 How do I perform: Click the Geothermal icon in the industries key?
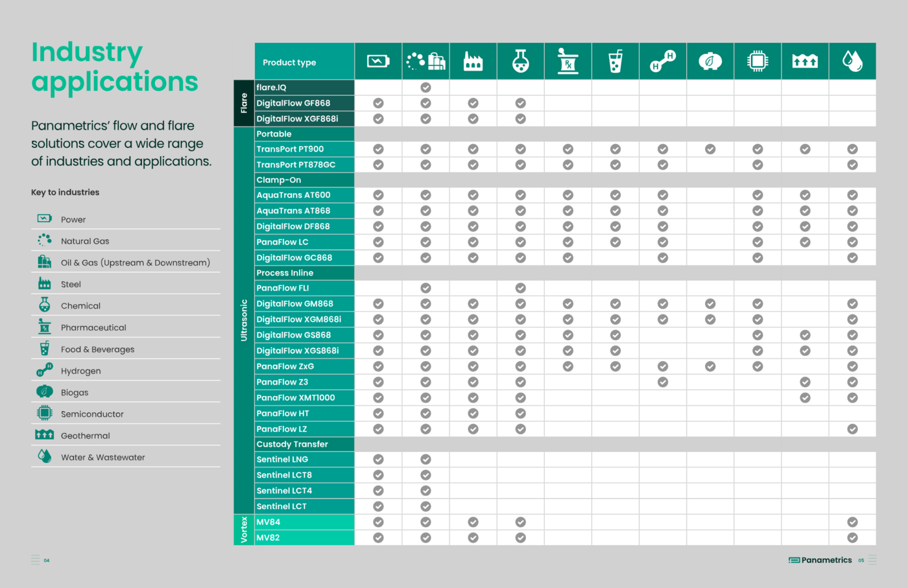[x=44, y=435]
